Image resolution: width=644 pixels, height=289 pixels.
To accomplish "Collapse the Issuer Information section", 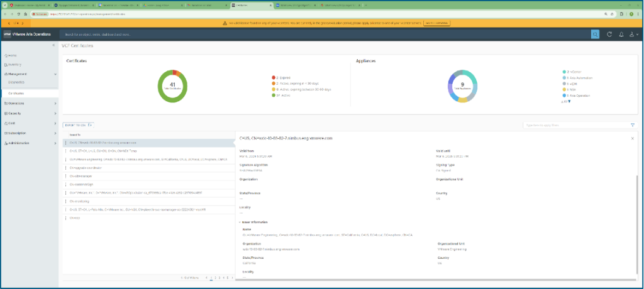I will coord(240,222).
